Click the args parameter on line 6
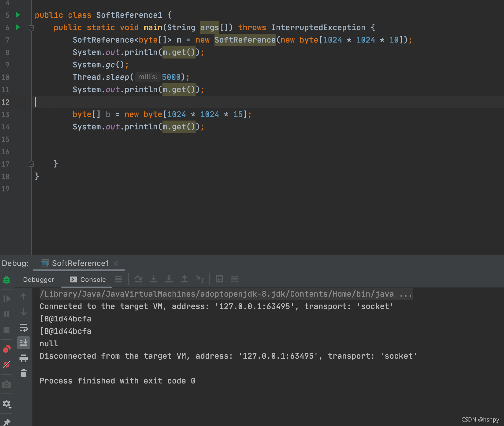Viewport: 504px width, 426px height. coord(209,27)
